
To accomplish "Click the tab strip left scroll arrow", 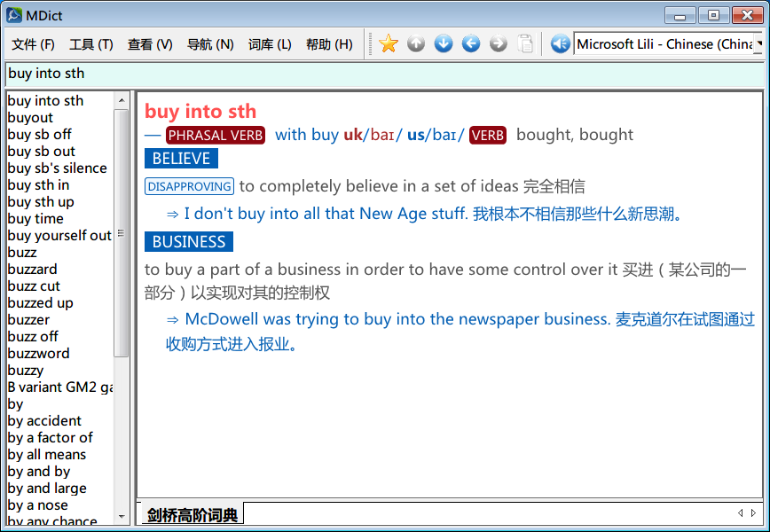I will [740, 513].
